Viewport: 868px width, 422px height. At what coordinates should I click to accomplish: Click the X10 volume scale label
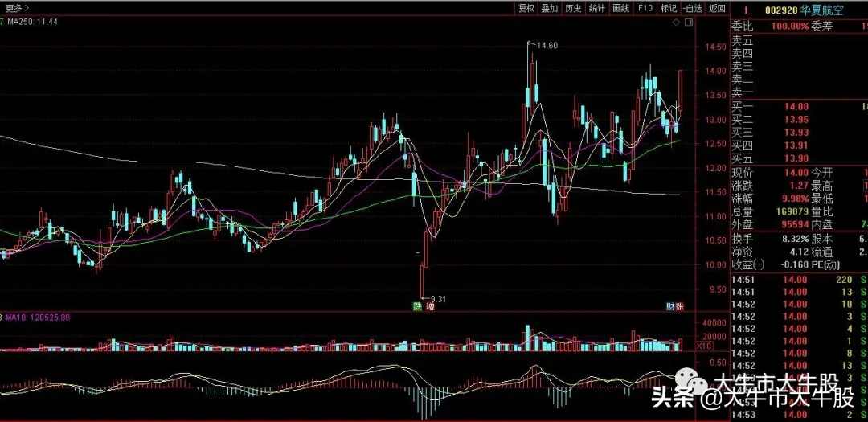tap(703, 346)
